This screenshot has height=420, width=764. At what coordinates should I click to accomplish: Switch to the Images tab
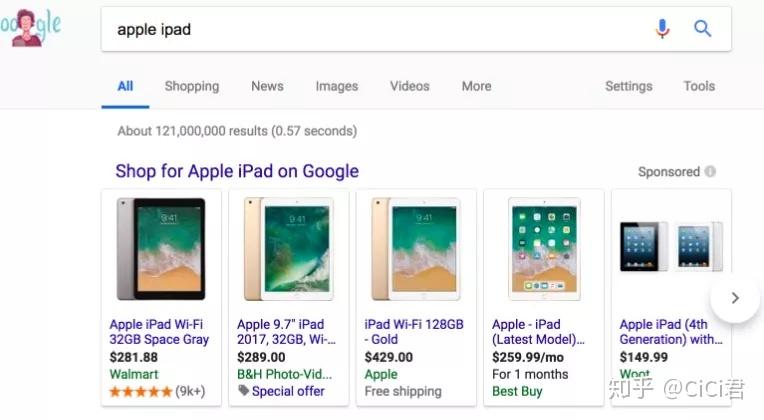pyautogui.click(x=337, y=86)
